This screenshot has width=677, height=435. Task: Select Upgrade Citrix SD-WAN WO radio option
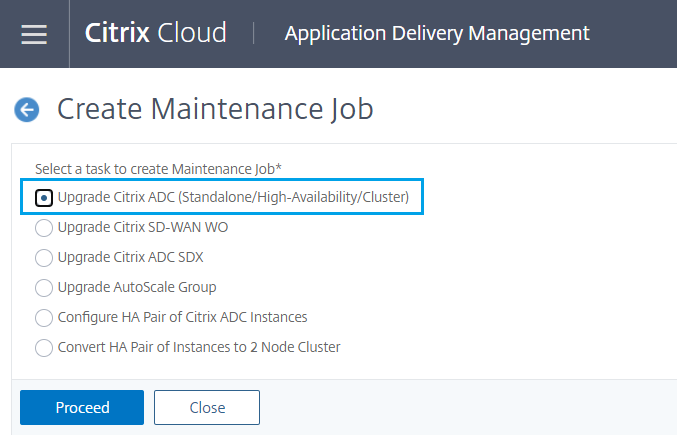(x=44, y=228)
